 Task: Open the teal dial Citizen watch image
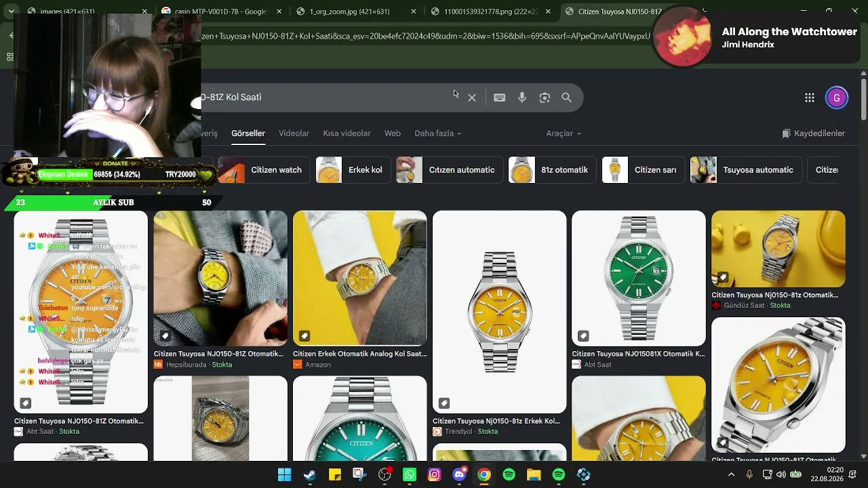pyautogui.click(x=359, y=418)
